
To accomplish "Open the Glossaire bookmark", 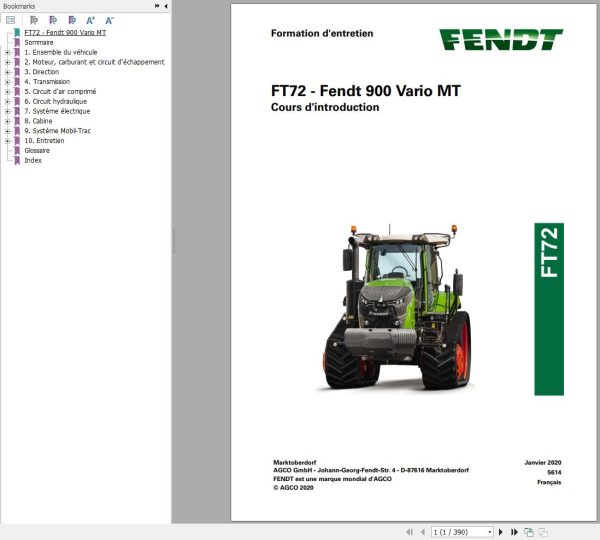I will (x=37, y=150).
